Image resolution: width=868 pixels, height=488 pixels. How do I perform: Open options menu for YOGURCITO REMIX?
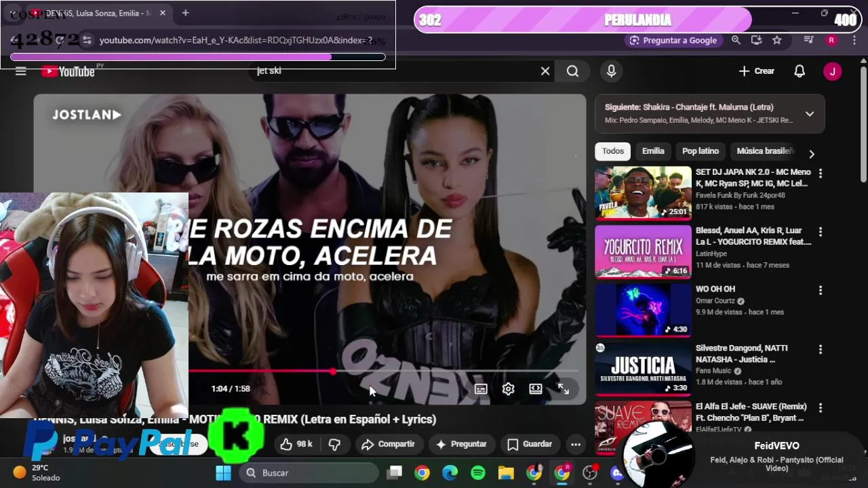(x=820, y=232)
